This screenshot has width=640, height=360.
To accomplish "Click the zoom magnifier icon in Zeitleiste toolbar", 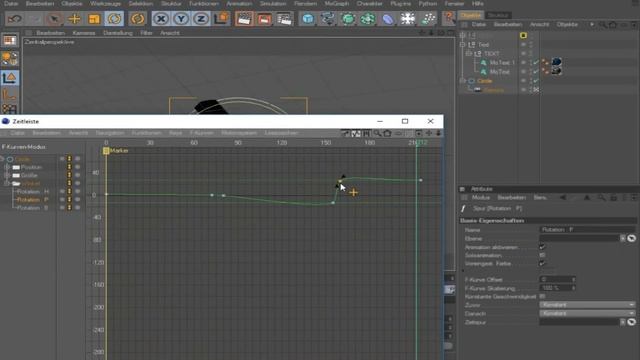I will 377,133.
